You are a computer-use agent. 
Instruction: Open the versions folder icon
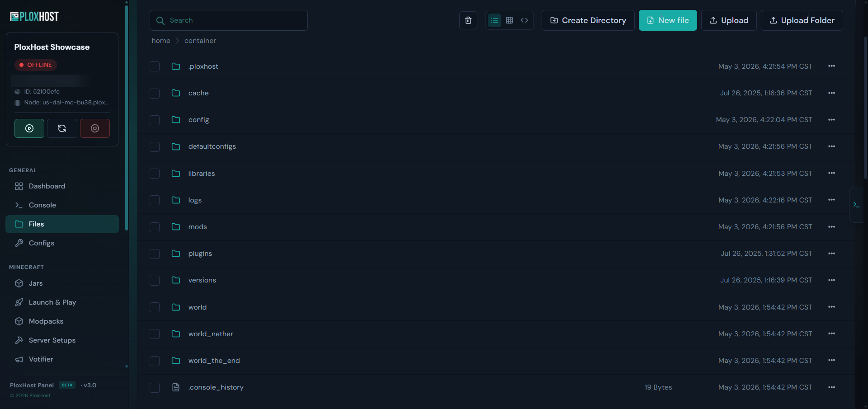click(176, 280)
